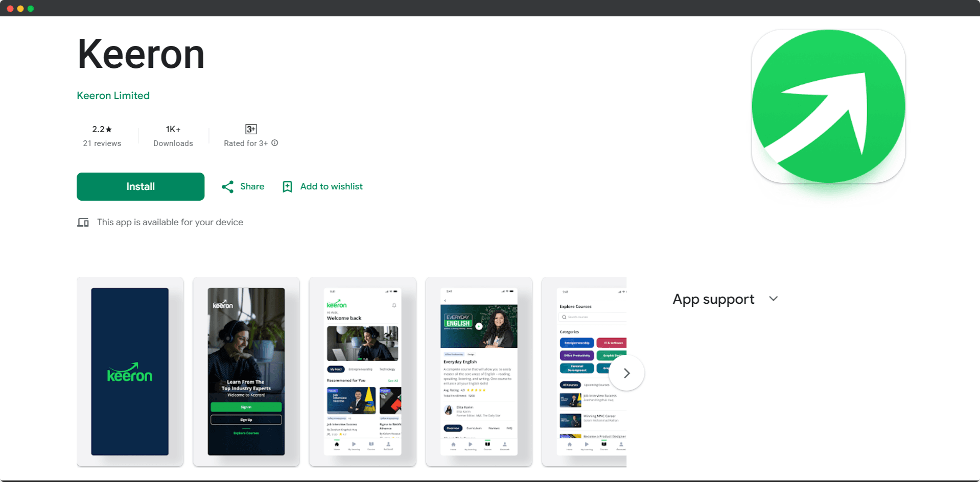Viewport: 980px width, 482px height.
Task: Add to wishlist text link
Action: click(332, 186)
